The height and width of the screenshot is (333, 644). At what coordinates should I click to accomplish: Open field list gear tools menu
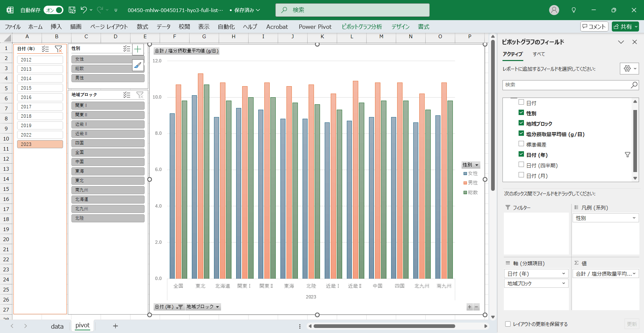click(x=629, y=68)
